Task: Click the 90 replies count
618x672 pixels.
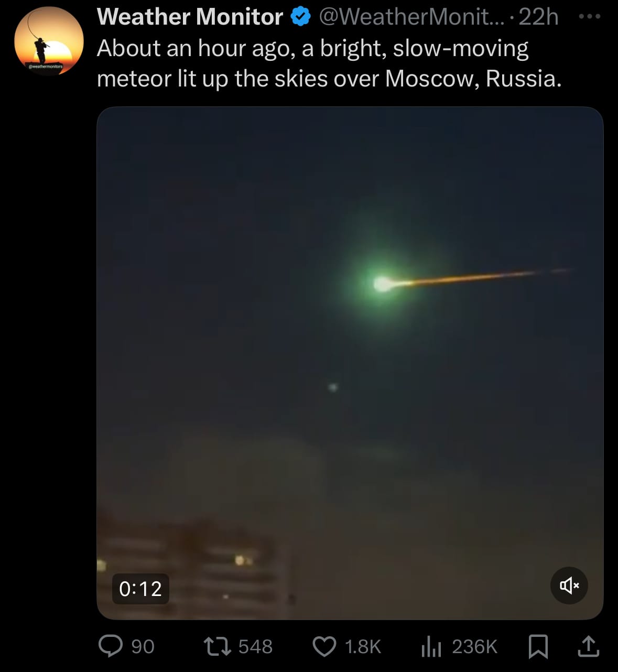Action: click(x=143, y=646)
